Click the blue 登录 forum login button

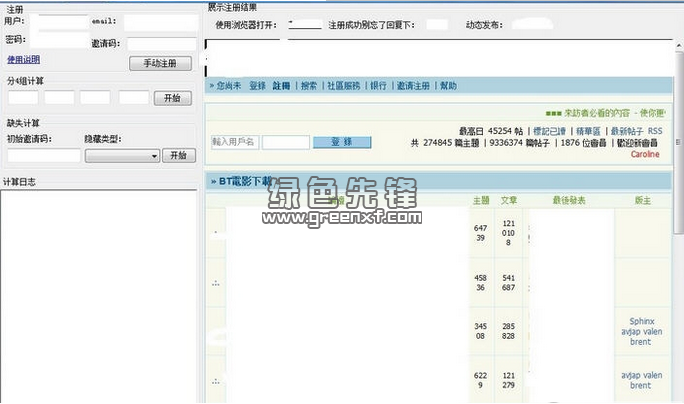pos(342,142)
